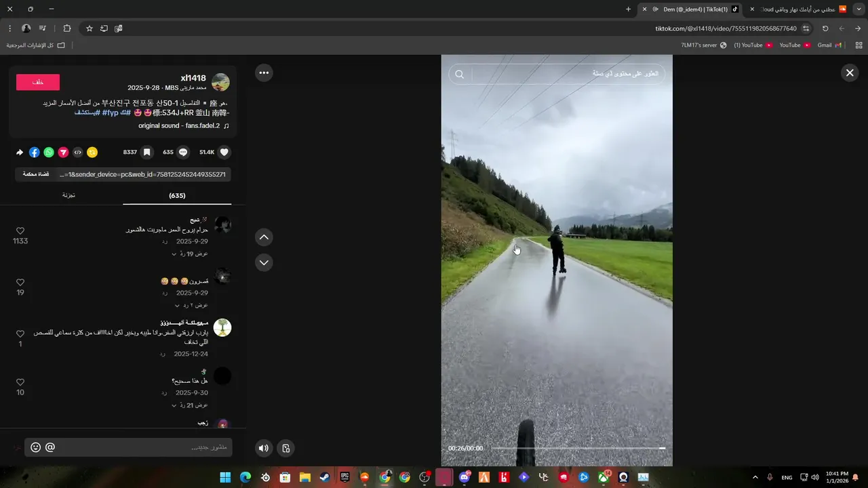Image resolution: width=868 pixels, height=488 pixels.
Task: Open the share arrow for more options
Action: point(20,152)
